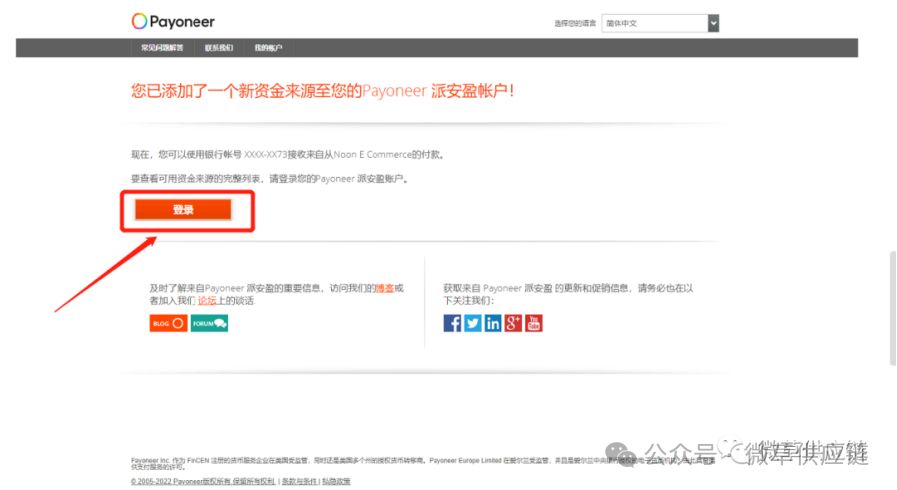Image resolution: width=897 pixels, height=490 pixels.
Task: Visit the orange BLOG badge
Action: 168,323
